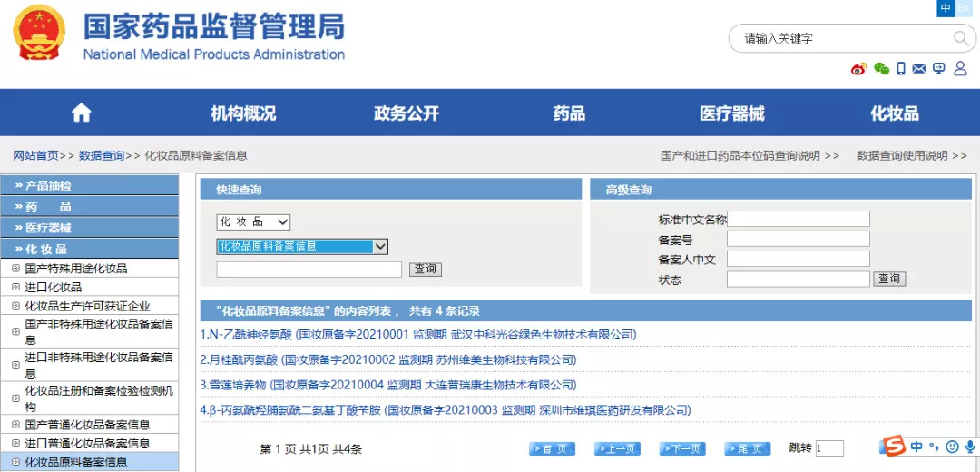Go to 上一页 previous page
980x472 pixels.
tap(618, 449)
